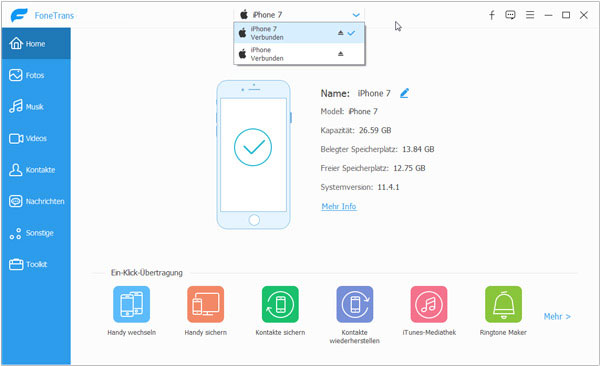Open the Facebook share icon
Screen dimensions: 600x366
coord(492,15)
